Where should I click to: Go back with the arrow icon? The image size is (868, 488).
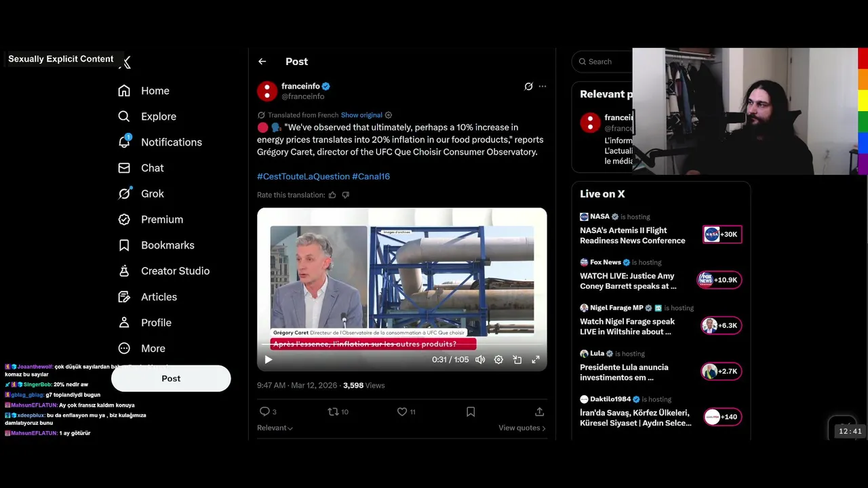pos(262,62)
